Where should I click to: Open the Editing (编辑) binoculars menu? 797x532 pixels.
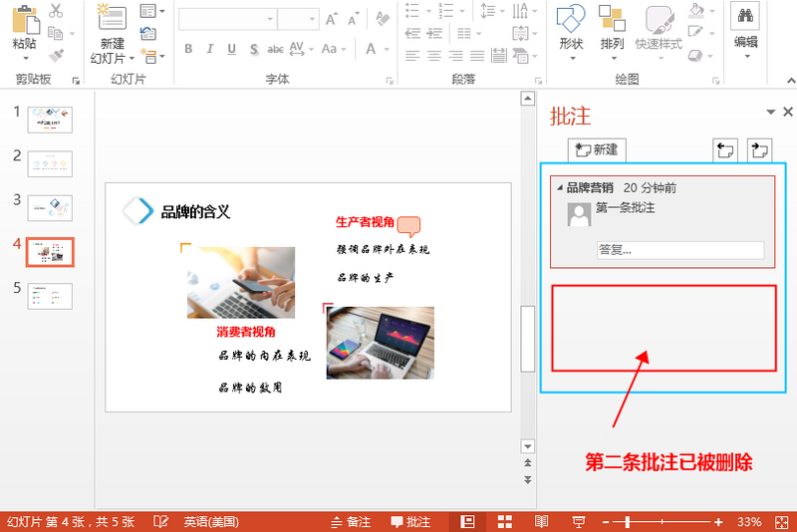[x=745, y=32]
